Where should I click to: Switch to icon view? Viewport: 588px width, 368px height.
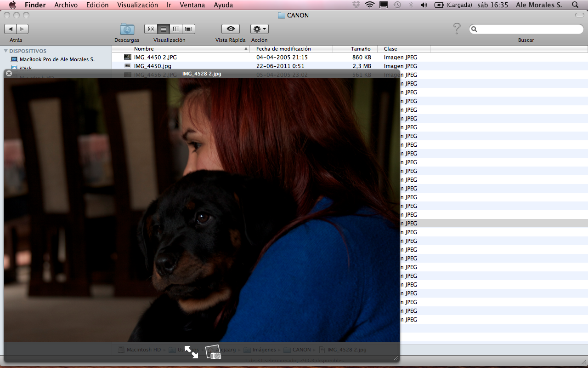151,29
